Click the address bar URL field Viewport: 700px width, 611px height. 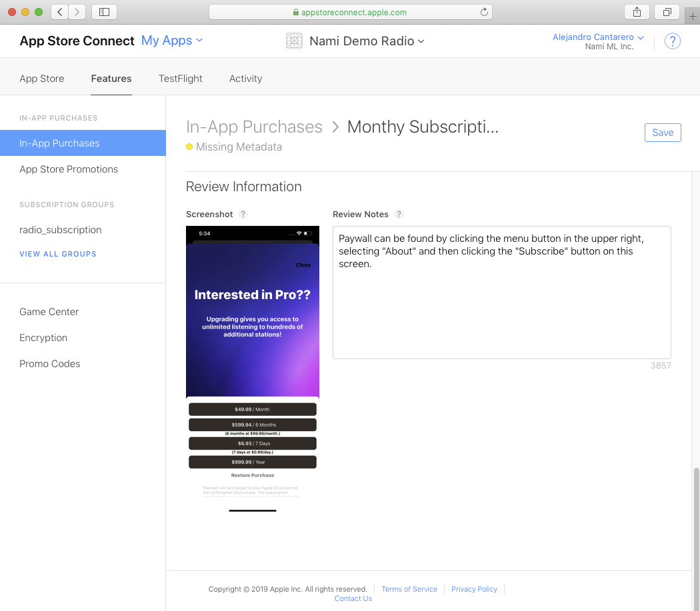(351, 12)
